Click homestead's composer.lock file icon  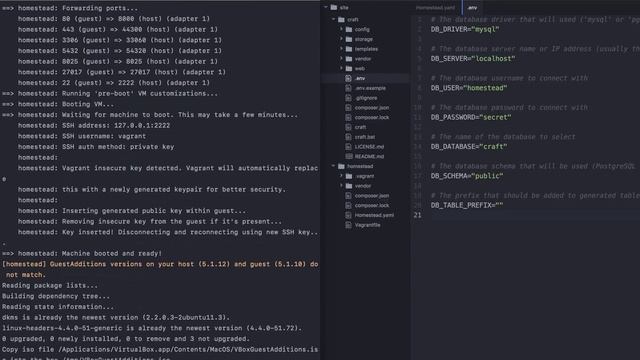pyautogui.click(x=348, y=205)
